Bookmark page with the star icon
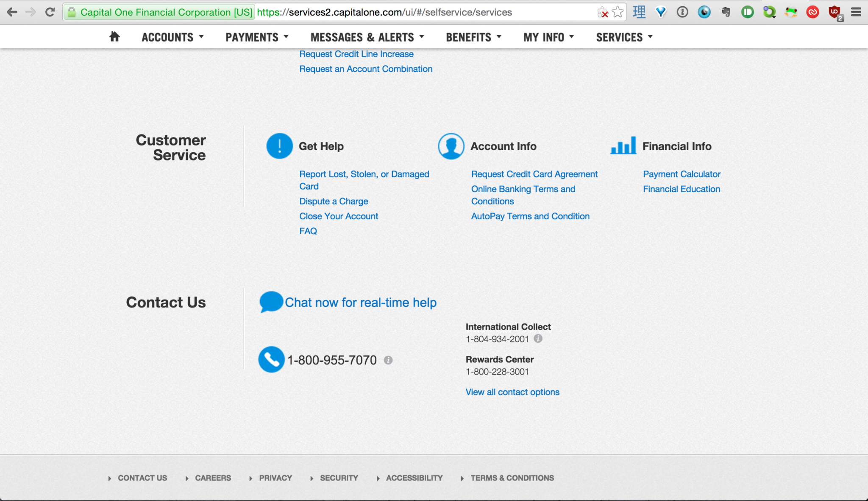 pos(618,12)
